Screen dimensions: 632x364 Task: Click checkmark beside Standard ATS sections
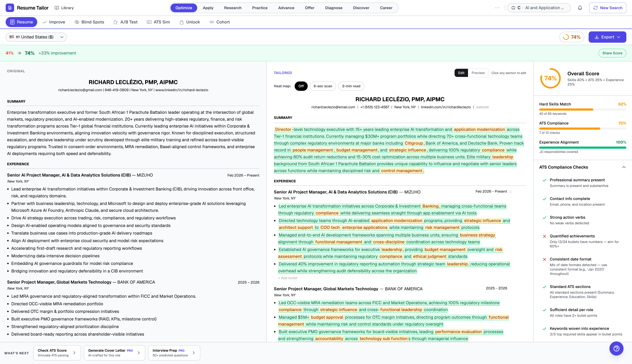click(544, 287)
